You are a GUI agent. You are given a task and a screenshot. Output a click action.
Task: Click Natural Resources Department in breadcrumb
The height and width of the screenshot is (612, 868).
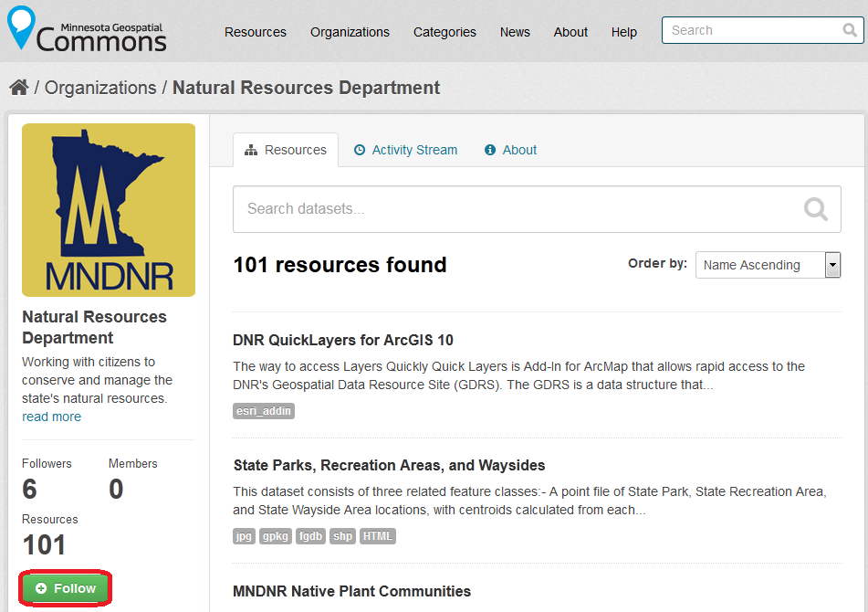306,88
